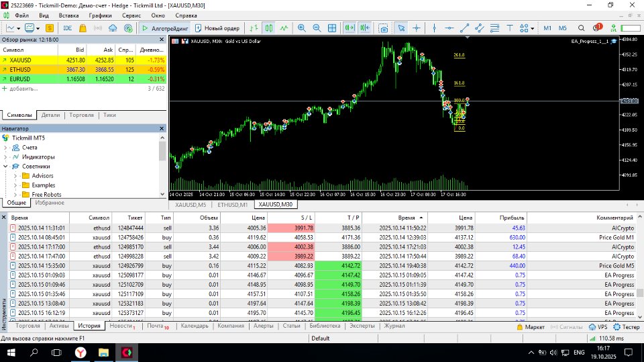Screen dimensions: 644x362
Task: Toggle chart shift
Action: point(365,28)
